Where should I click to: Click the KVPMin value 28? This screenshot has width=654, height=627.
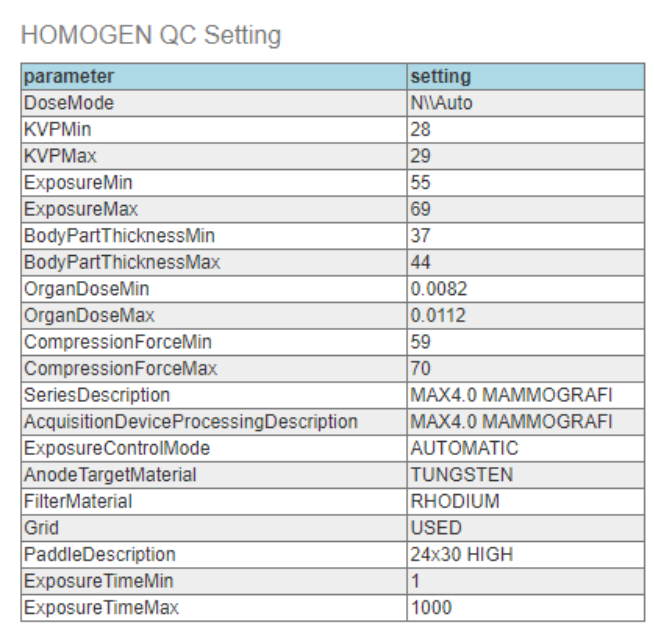[420, 130]
